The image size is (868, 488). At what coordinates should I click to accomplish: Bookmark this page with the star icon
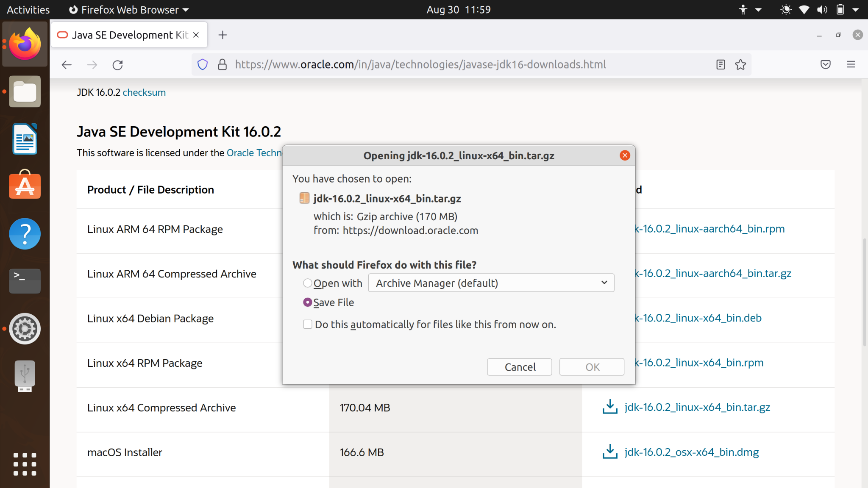[740, 64]
